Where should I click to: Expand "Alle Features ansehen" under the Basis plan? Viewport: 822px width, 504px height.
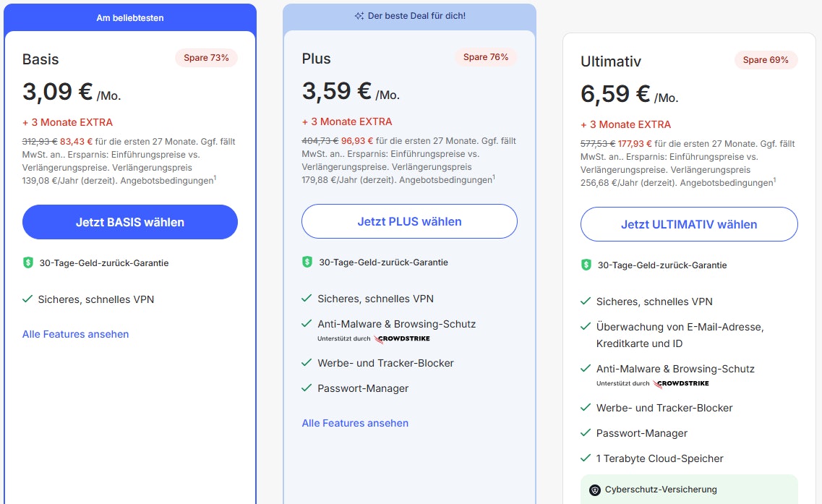click(76, 334)
